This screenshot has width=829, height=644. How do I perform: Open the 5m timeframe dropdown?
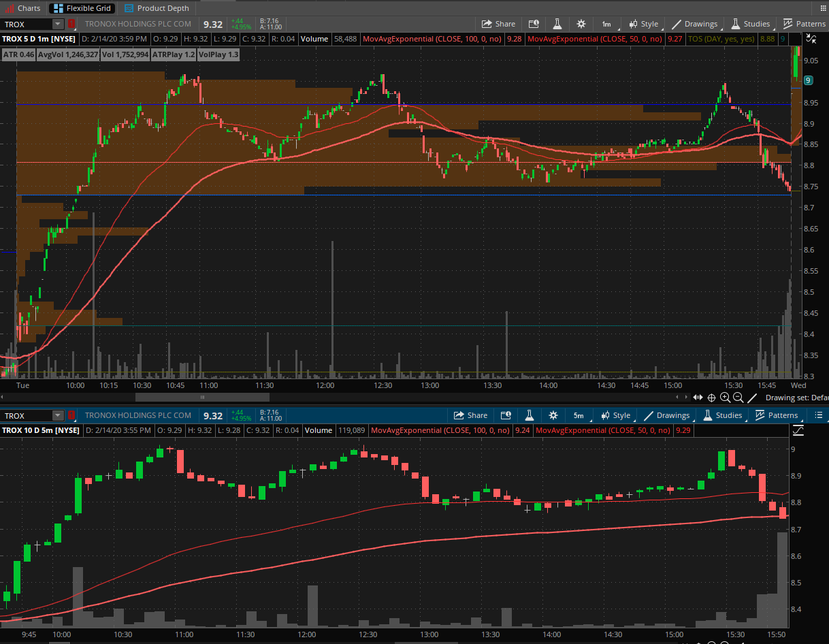[579, 415]
